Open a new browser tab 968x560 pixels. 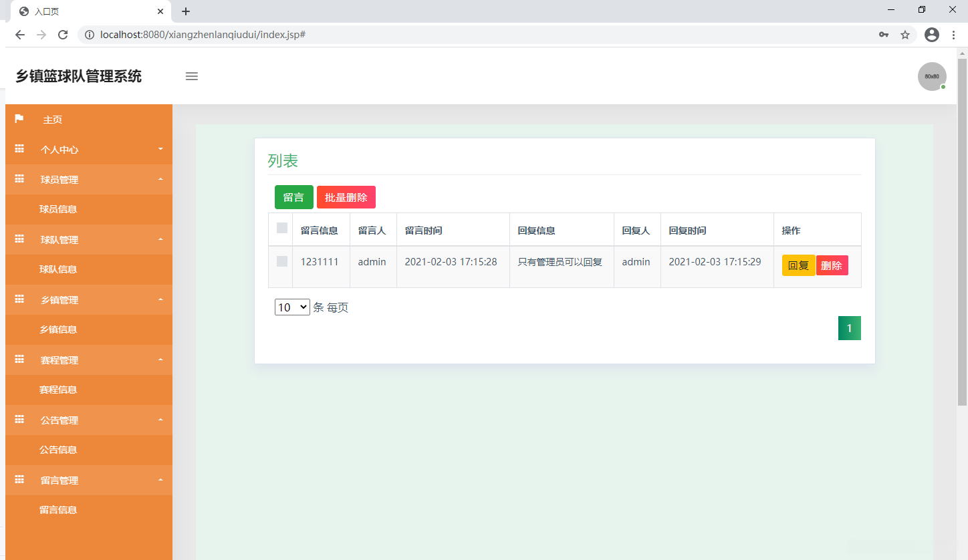coord(186,11)
